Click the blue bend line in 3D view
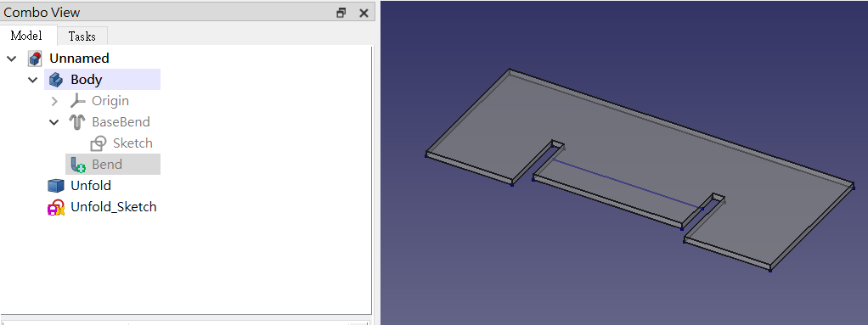The image size is (868, 325). (x=627, y=183)
